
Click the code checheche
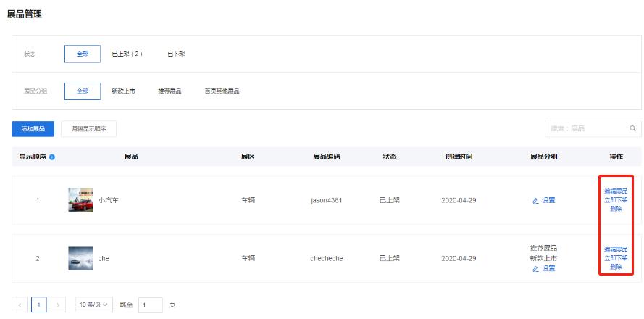click(x=327, y=259)
